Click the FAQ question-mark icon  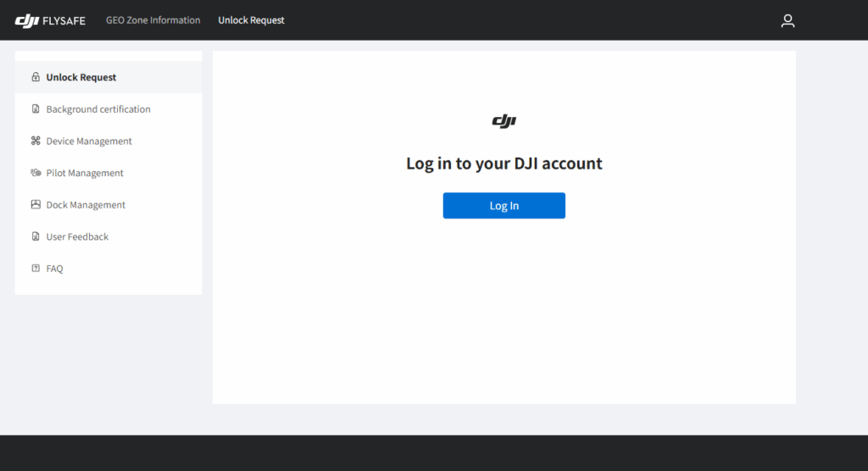(x=36, y=268)
